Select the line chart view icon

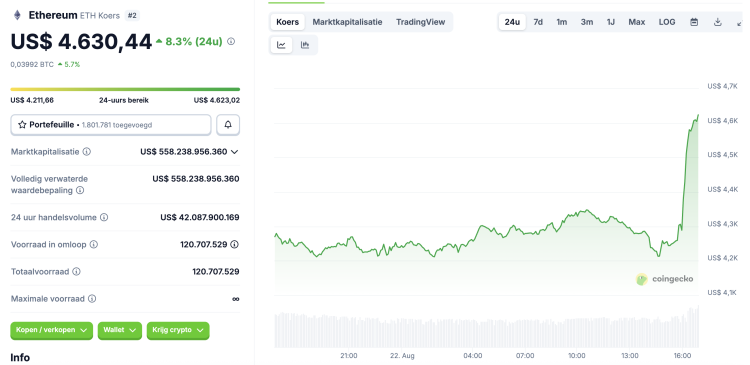point(281,45)
